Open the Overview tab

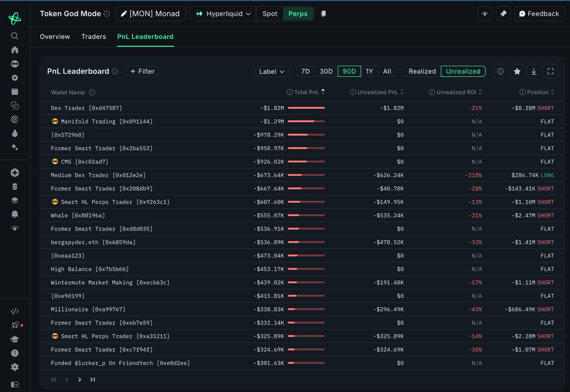55,37
